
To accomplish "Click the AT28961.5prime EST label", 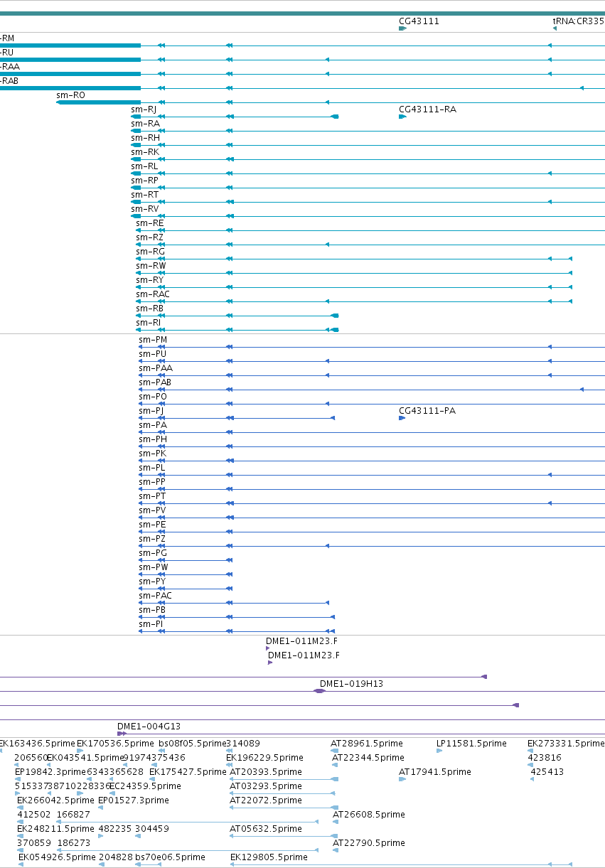I will pos(366,744).
